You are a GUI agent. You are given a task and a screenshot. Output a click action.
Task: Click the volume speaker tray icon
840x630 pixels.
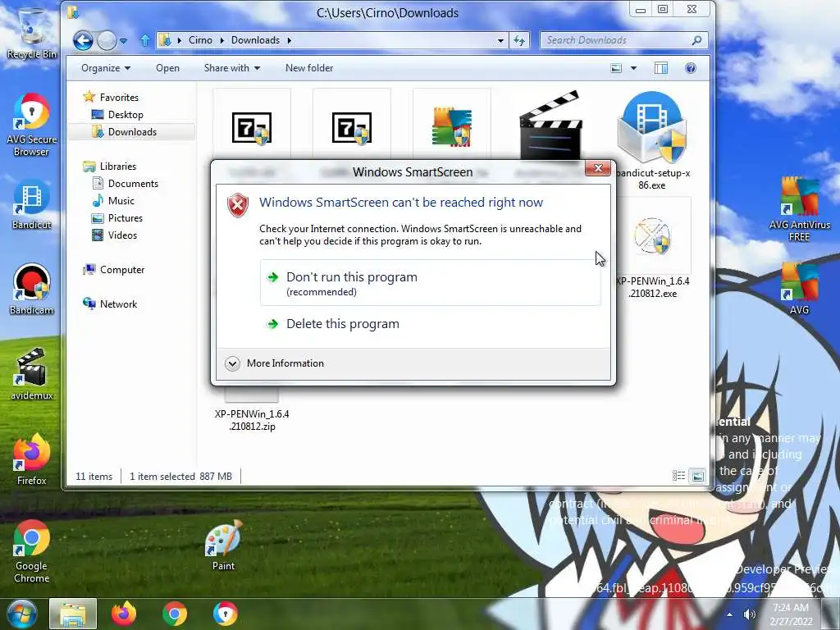(x=750, y=614)
